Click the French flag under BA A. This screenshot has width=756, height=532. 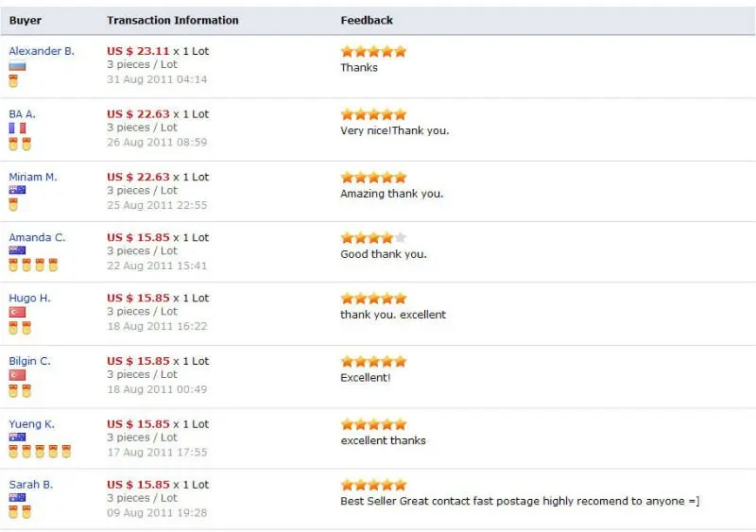(x=17, y=128)
